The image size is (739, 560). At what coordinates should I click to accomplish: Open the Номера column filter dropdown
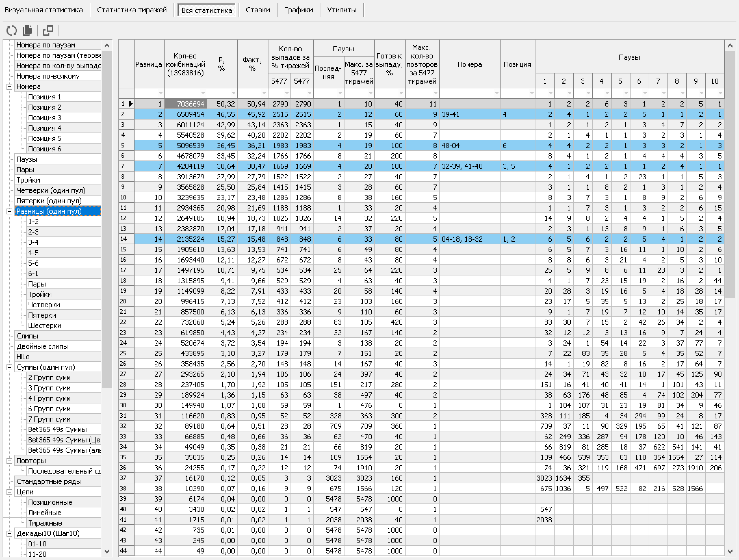497,93
